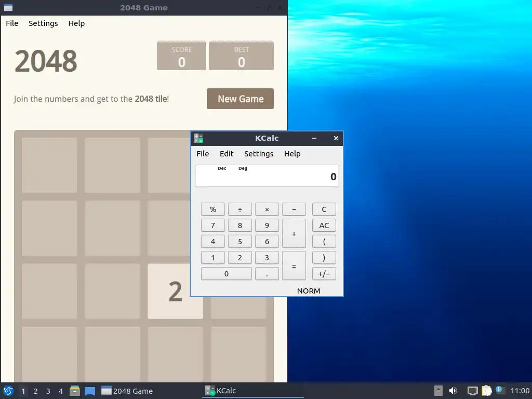The image size is (532, 399).
Task: Switch to virtual desktop 4
Action: 61,391
